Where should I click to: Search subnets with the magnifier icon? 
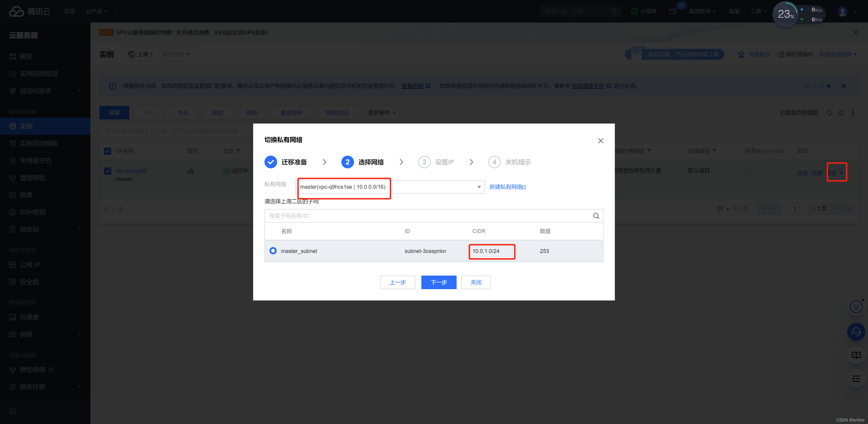pos(596,216)
